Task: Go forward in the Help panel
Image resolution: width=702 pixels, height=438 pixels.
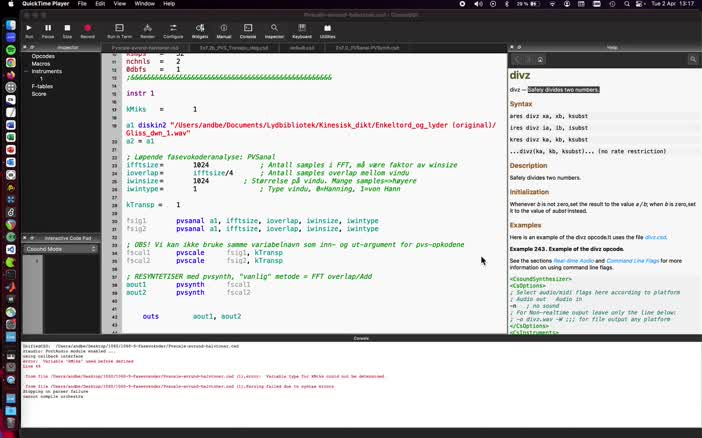Action: (528, 60)
